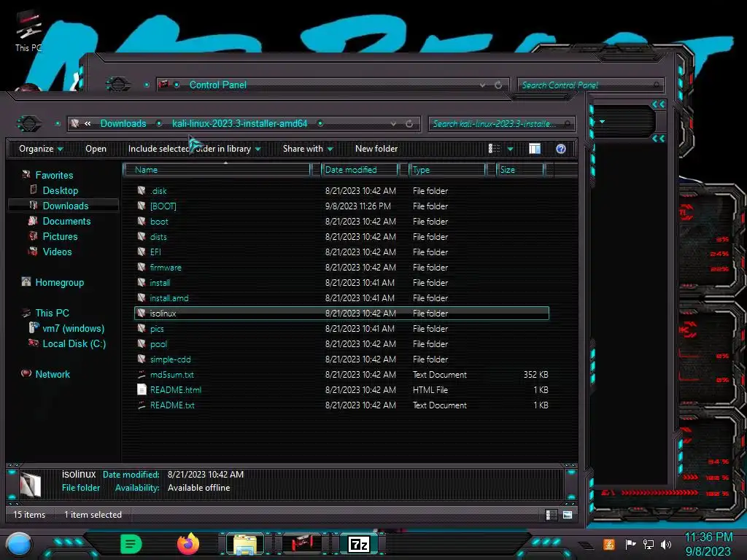747x560 pixels.
Task: Open the Help question mark icon
Action: (561, 149)
